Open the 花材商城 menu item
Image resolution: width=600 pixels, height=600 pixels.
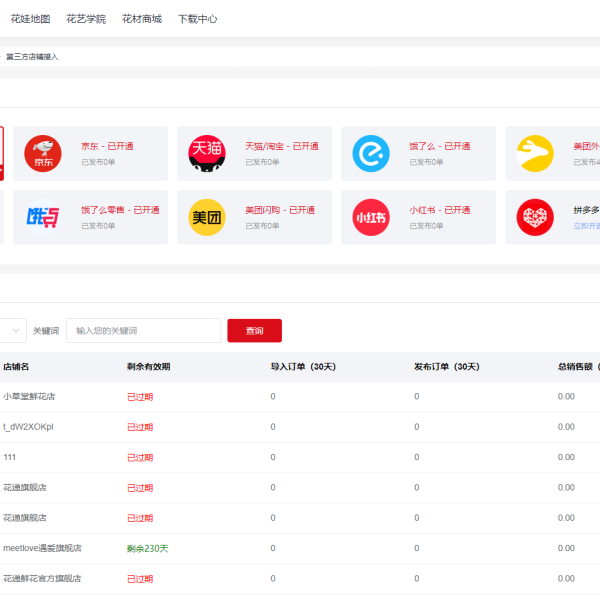point(142,19)
